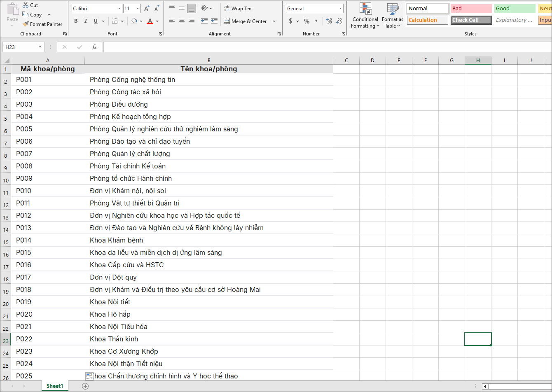Open the Name Box dropdown arrow
This screenshot has height=392, width=552.
point(40,47)
